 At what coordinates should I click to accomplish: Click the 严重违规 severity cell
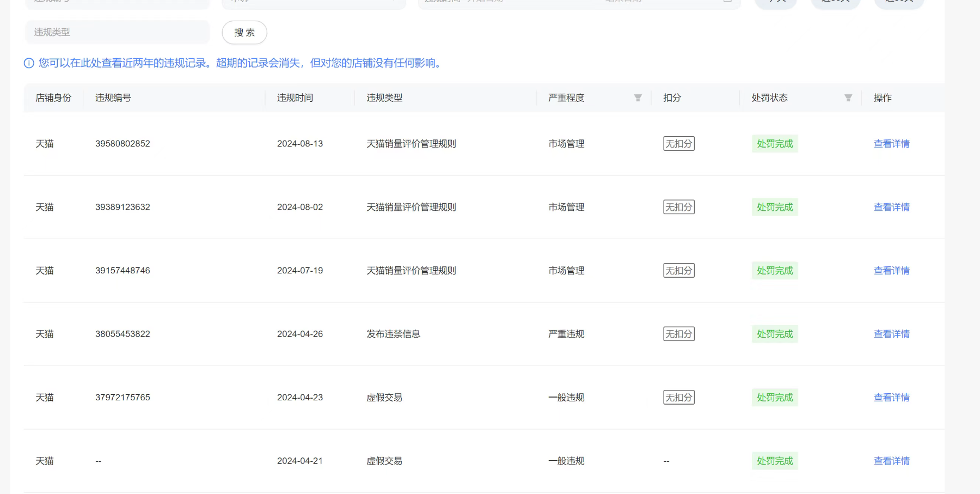pos(566,334)
